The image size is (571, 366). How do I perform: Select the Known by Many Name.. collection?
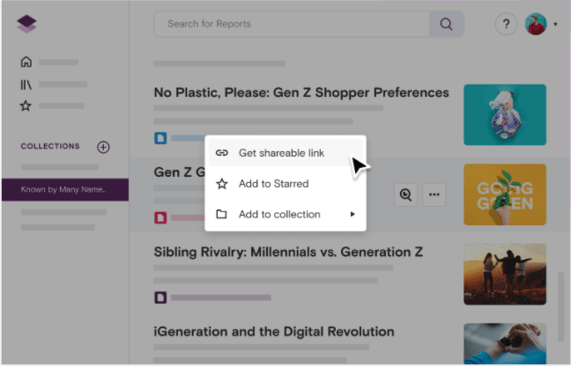click(65, 189)
